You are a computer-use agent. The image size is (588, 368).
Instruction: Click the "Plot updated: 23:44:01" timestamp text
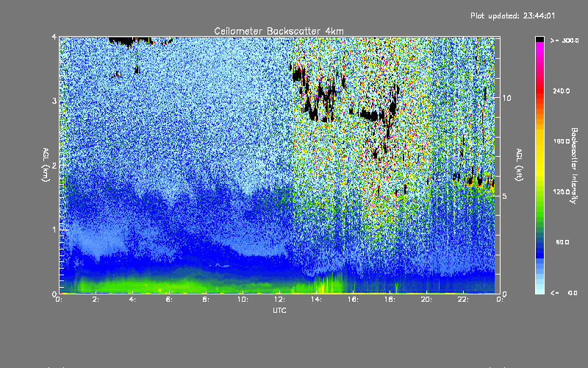click(x=512, y=15)
